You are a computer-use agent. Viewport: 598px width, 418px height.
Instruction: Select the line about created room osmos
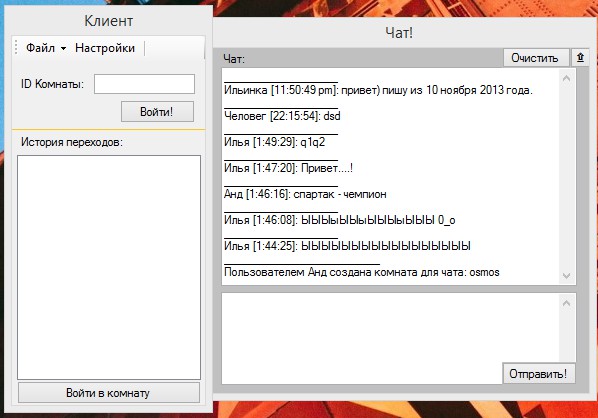pyautogui.click(x=362, y=272)
